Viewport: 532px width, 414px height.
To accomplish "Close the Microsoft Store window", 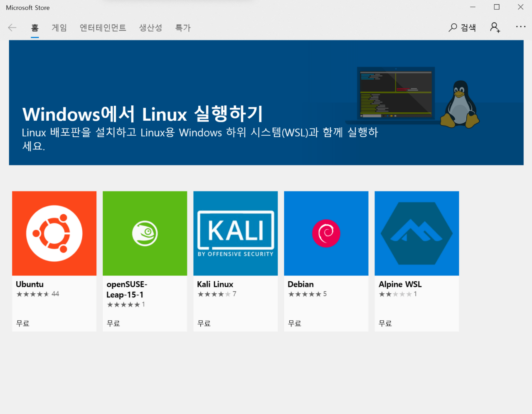I will coord(520,7).
